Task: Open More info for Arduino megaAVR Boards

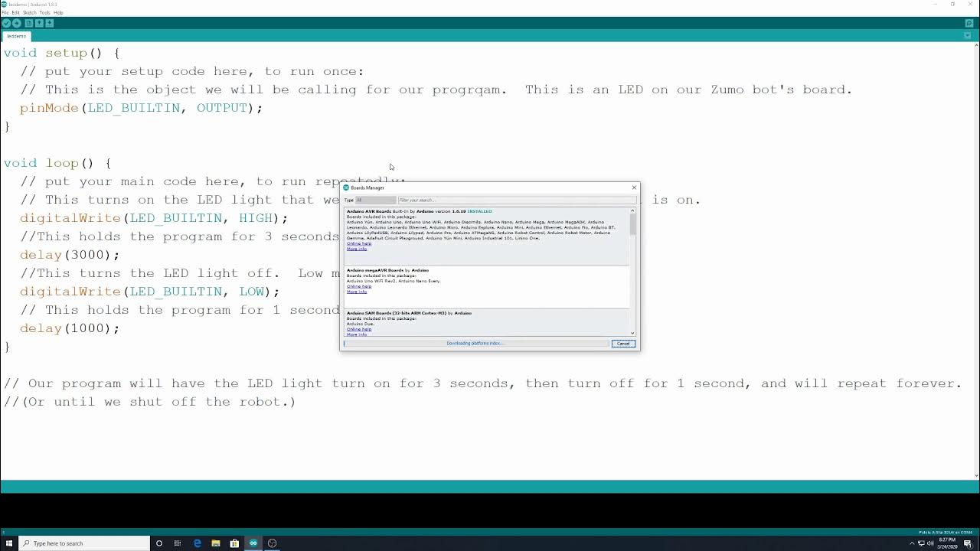Action: coord(357,292)
